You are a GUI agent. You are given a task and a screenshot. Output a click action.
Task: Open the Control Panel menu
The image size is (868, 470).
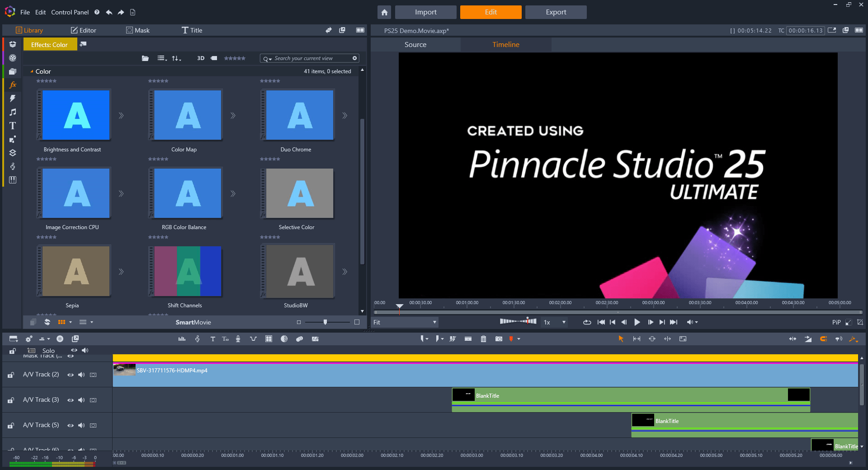click(x=70, y=12)
